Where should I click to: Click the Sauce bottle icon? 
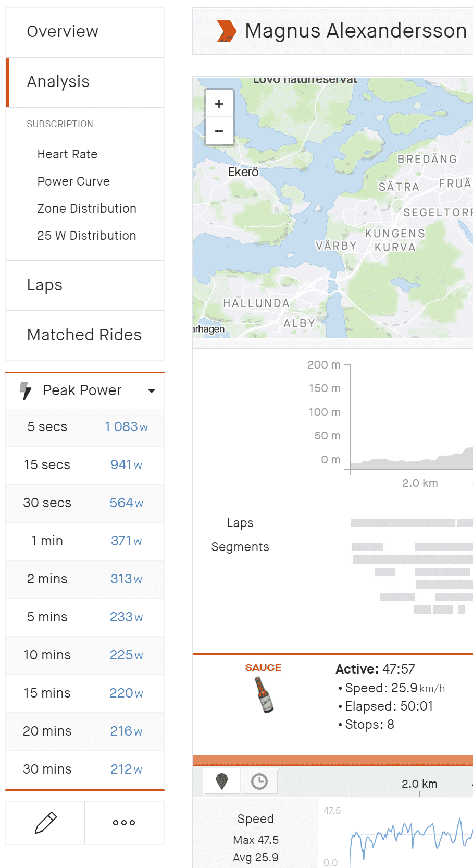(264, 694)
